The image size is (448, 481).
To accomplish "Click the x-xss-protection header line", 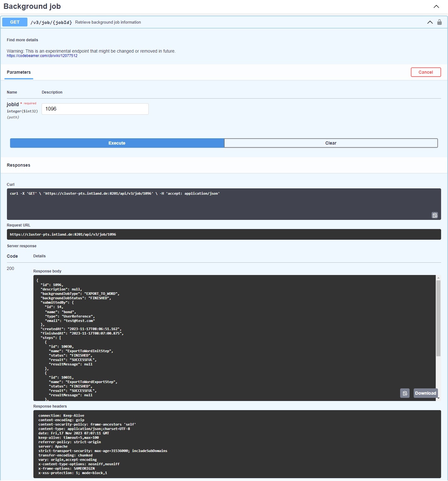I will (x=73, y=473).
